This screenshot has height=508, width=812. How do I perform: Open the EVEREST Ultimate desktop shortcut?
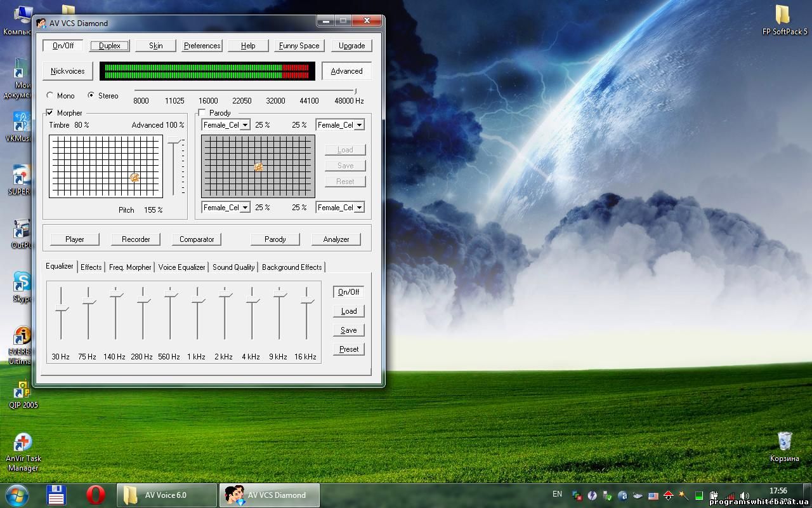pos(21,345)
